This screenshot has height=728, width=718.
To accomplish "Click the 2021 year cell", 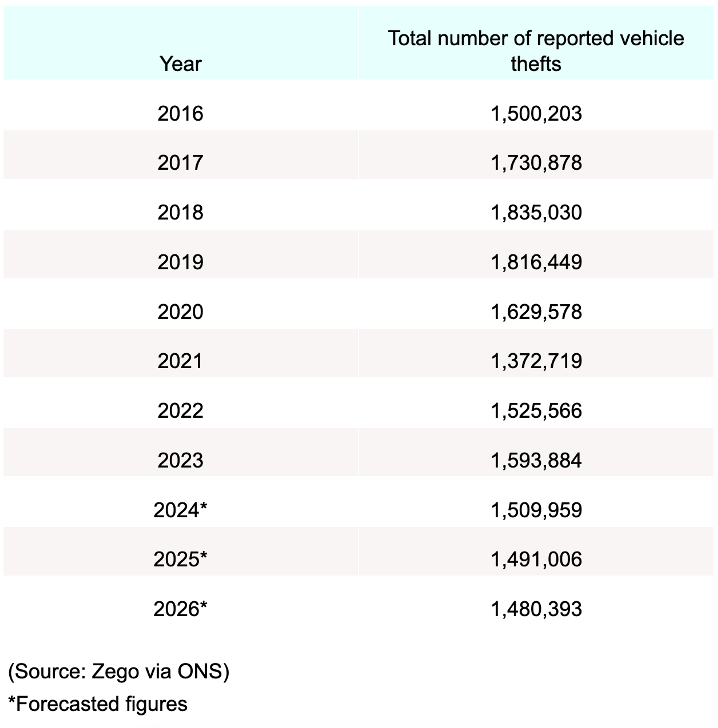I will tap(180, 361).
